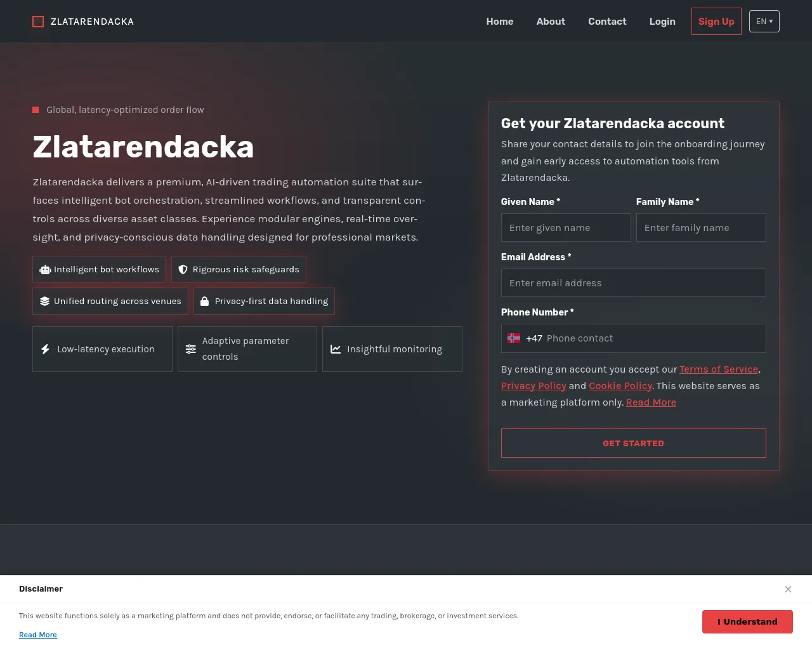Screen dimensions: 812x650
Task: Click Read More in the signup form
Action: [x=651, y=402]
